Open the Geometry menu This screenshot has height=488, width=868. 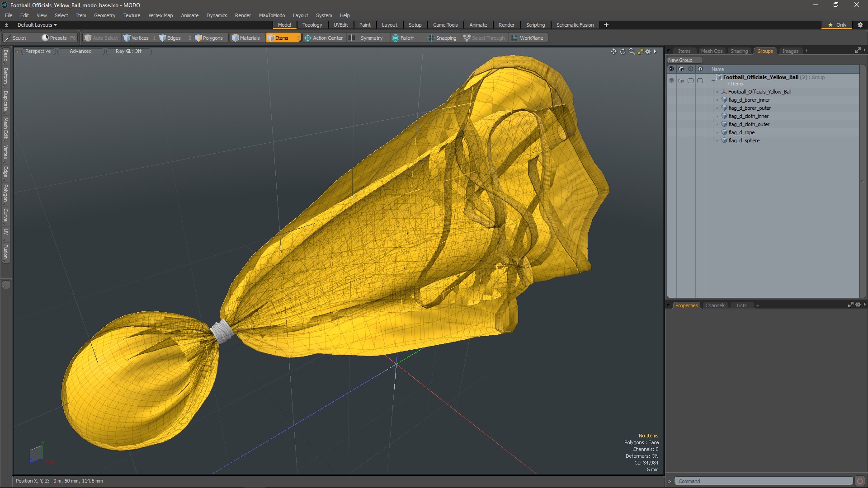(104, 15)
